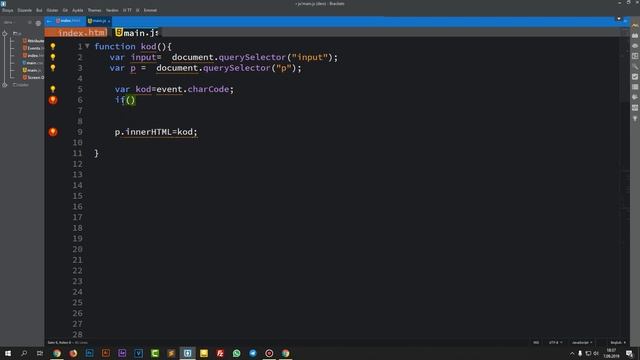Click the Live Preview lightning bolt icon
The width and height of the screenshot is (640, 360).
[x=635, y=26]
